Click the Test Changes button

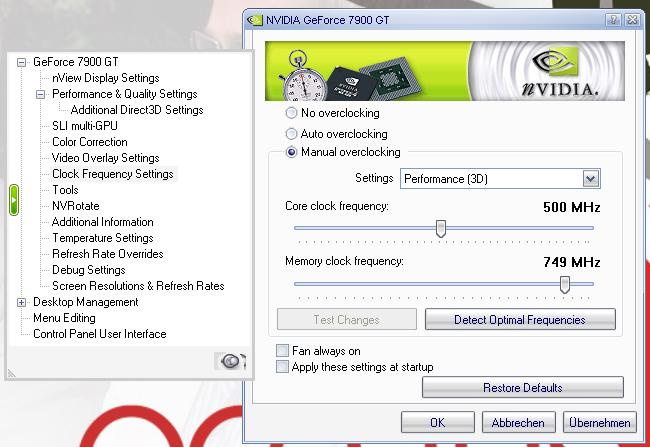[347, 319]
